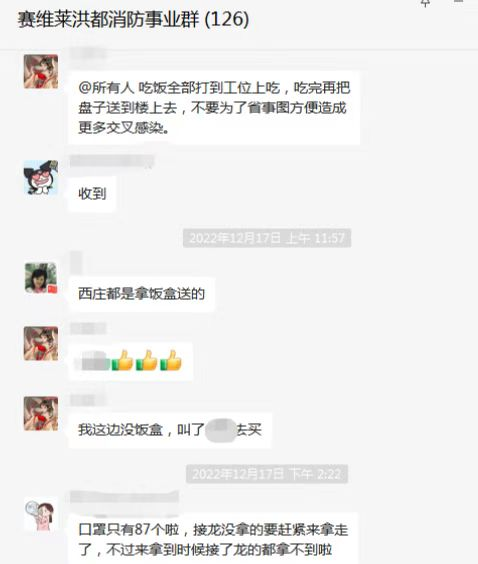This screenshot has width=478, height=564.
Task: Click the middle thumbs-up emoji
Action: tap(146, 360)
